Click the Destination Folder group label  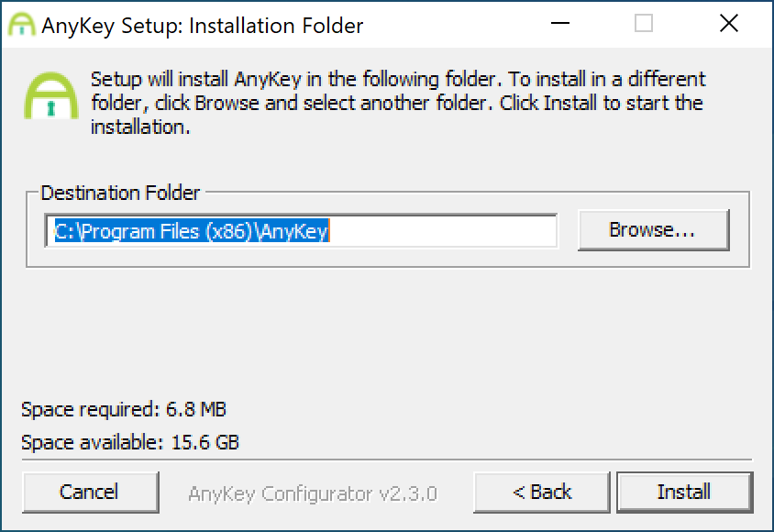coord(120,193)
